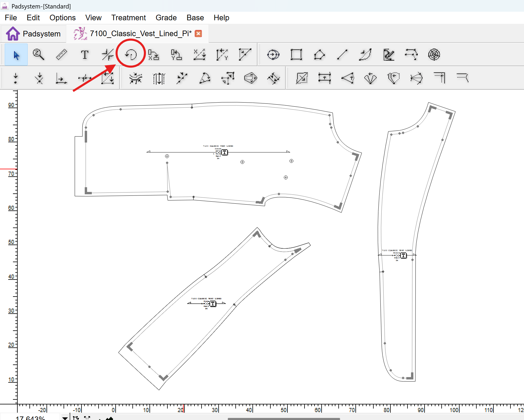
Task: Click the circled rotate tool
Action: point(131,55)
